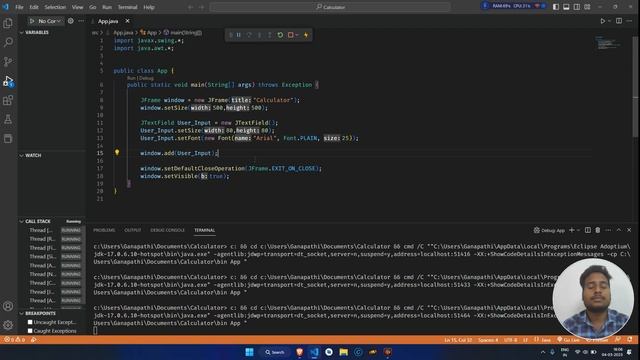640x360 pixels.
Task: Split the editor to the right
Action: tap(619, 21)
